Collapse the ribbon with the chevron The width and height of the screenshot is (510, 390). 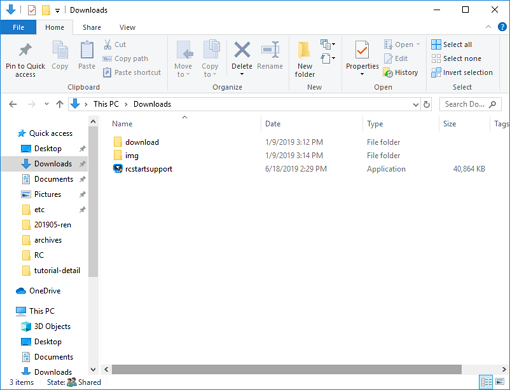pos(488,27)
